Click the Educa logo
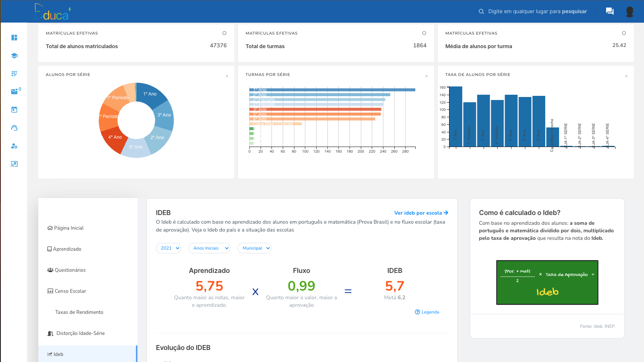The width and height of the screenshot is (644, 362). 53,12
